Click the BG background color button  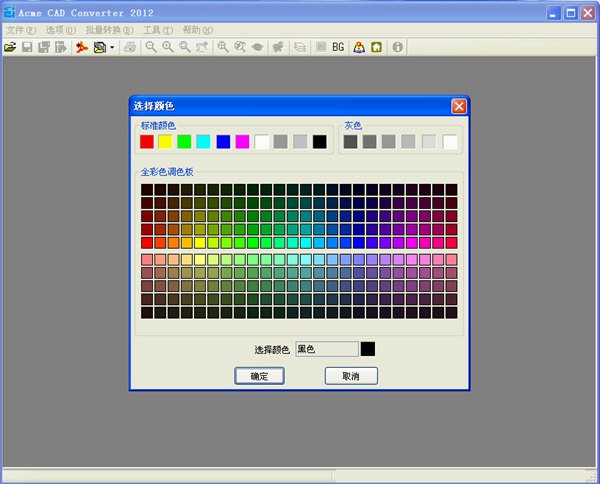[338, 47]
